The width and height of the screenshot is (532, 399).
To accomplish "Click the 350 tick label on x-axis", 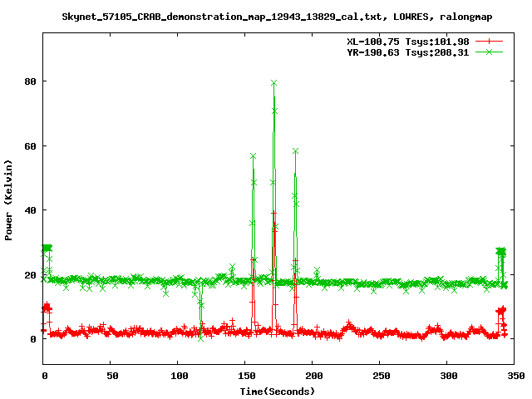I will click(x=515, y=376).
